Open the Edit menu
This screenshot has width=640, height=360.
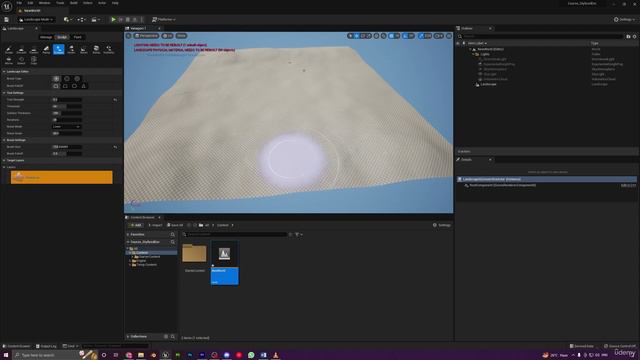pyautogui.click(x=30, y=3)
